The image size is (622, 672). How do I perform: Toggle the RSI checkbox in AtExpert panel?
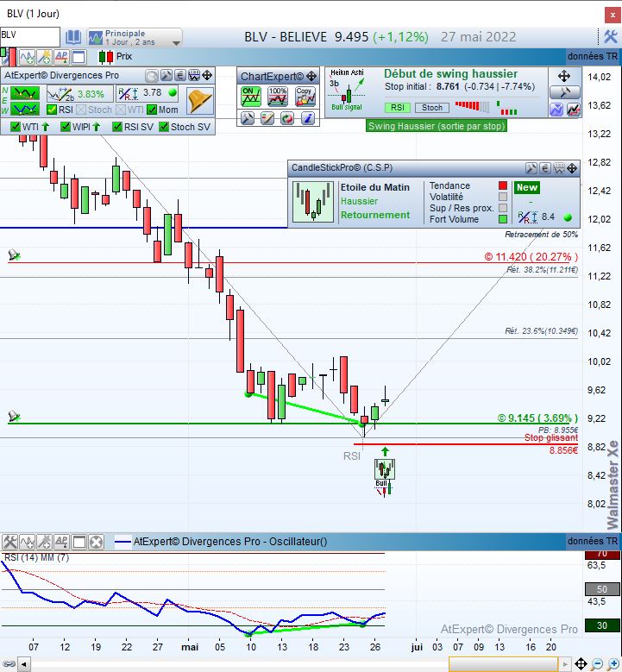point(52,110)
